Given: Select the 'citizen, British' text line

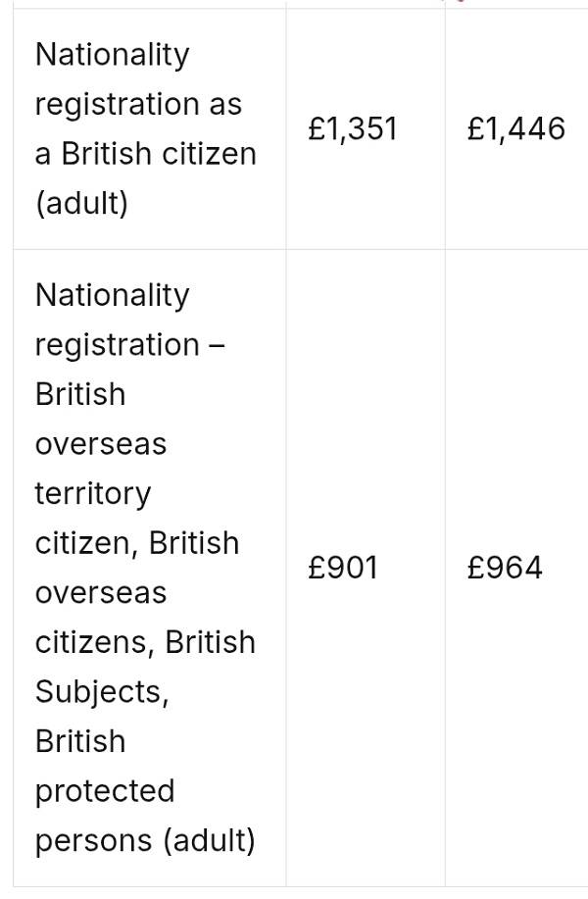Looking at the screenshot, I should point(136,543).
